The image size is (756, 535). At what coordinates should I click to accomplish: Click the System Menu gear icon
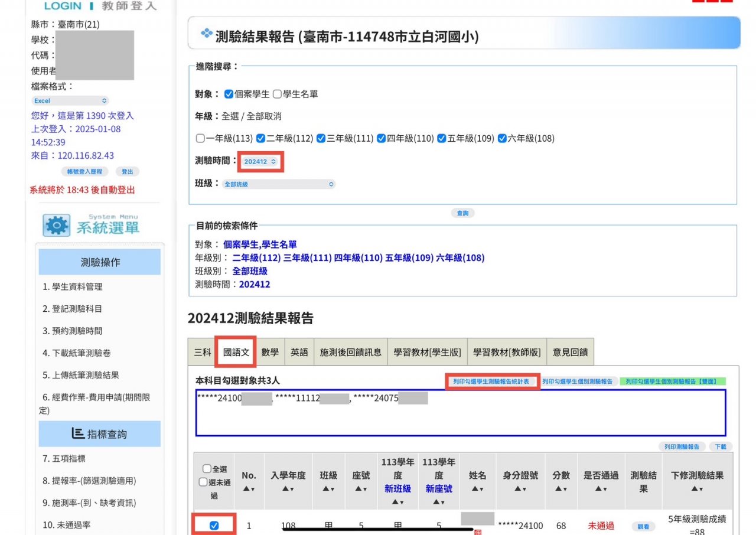tap(57, 226)
